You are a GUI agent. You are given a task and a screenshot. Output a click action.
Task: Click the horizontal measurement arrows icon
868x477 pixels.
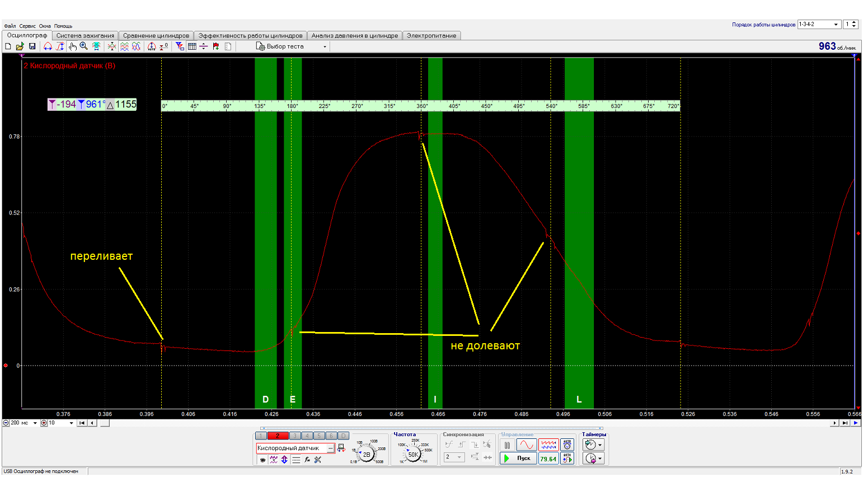click(x=48, y=46)
